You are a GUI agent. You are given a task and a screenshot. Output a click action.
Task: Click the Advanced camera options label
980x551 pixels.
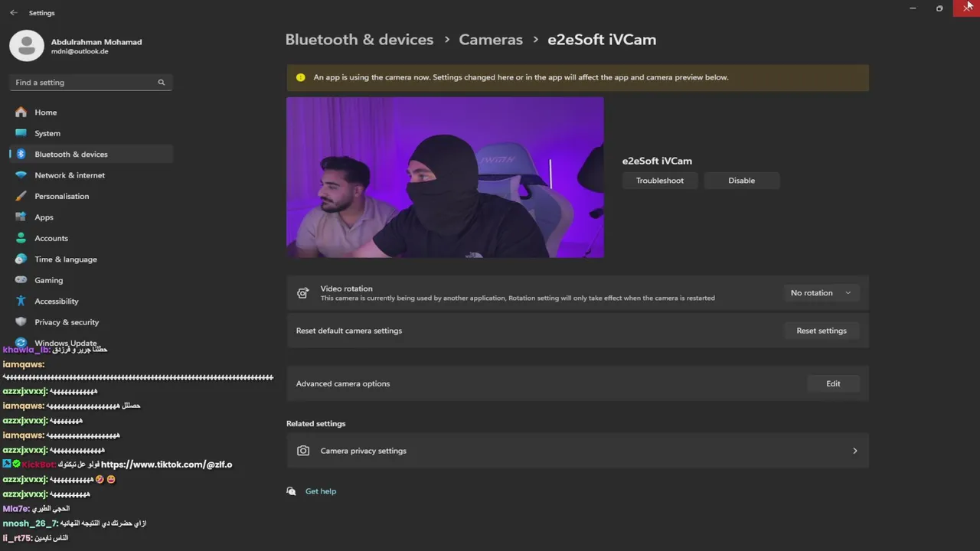tap(343, 383)
